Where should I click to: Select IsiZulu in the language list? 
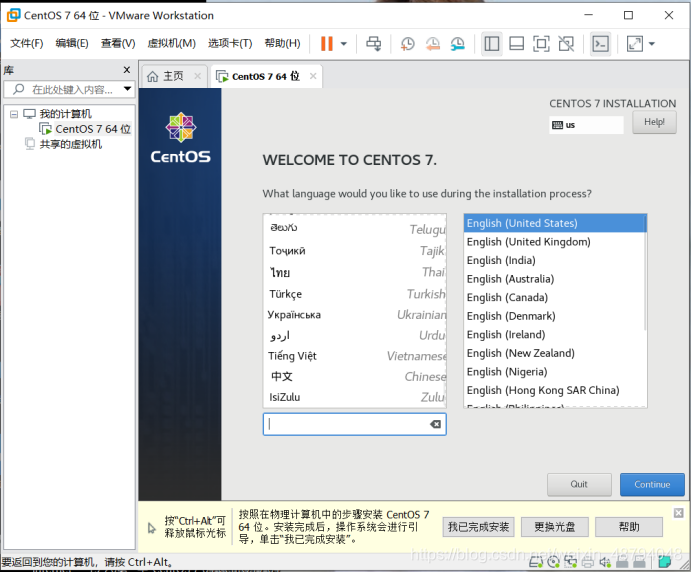[354, 397]
